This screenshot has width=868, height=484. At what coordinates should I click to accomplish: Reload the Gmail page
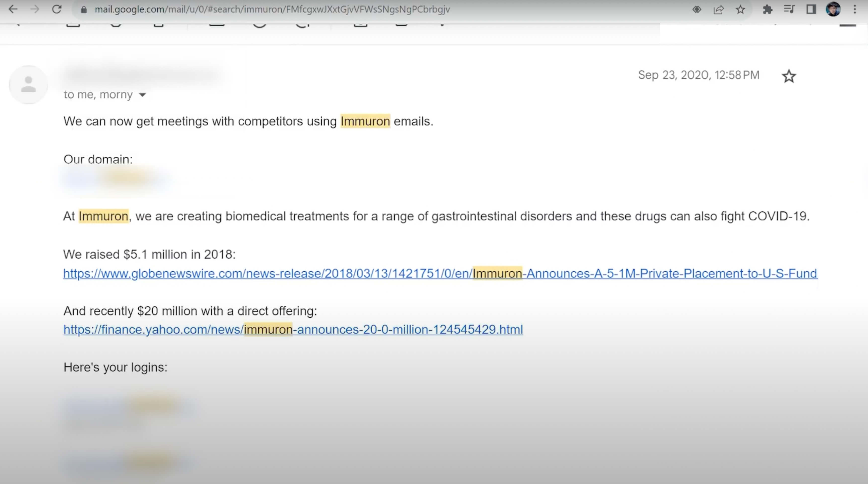click(57, 10)
